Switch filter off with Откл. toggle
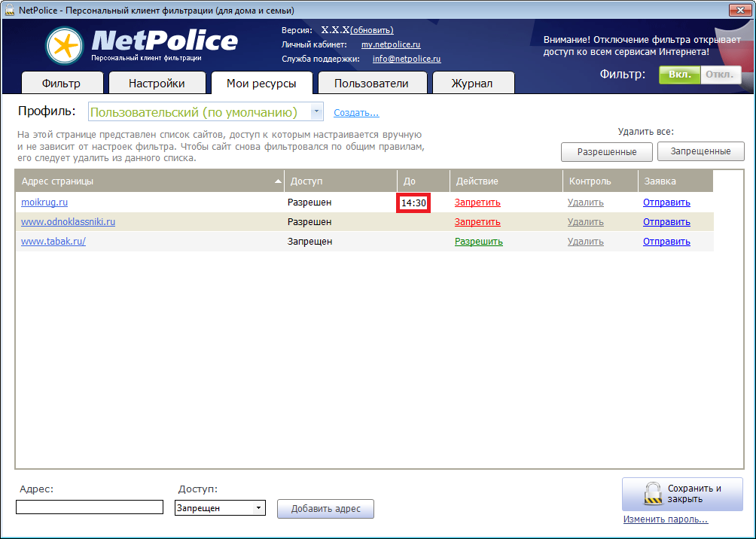The height and width of the screenshot is (539, 756). (x=721, y=75)
